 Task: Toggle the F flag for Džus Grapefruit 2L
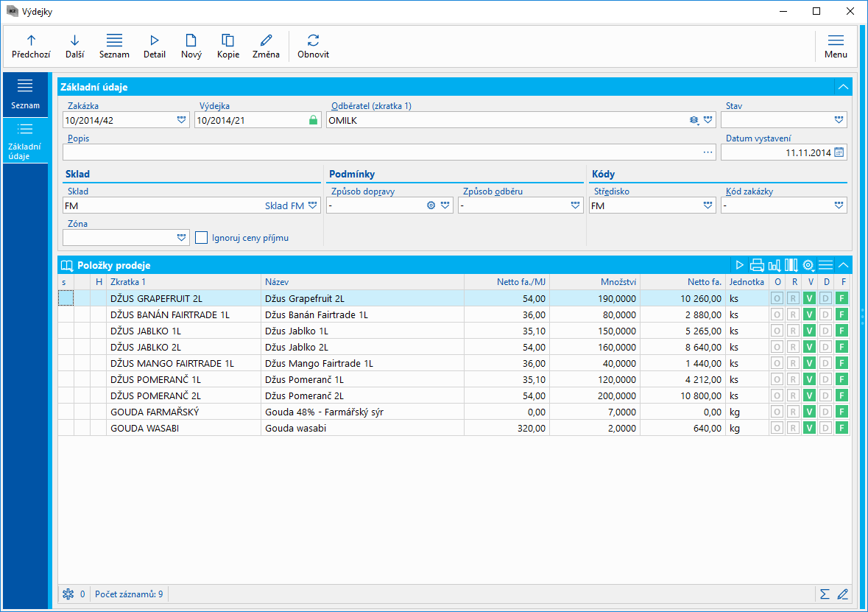[841, 298]
